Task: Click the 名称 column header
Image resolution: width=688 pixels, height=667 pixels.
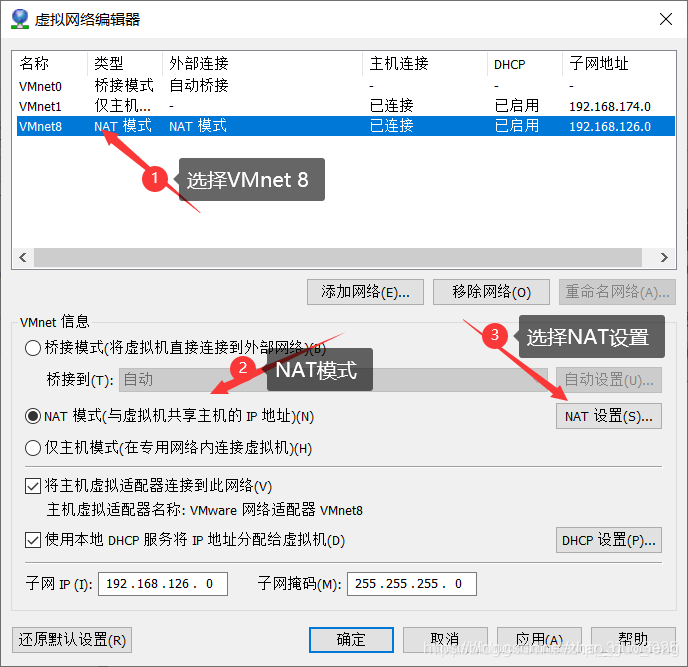Action: click(x=50, y=63)
